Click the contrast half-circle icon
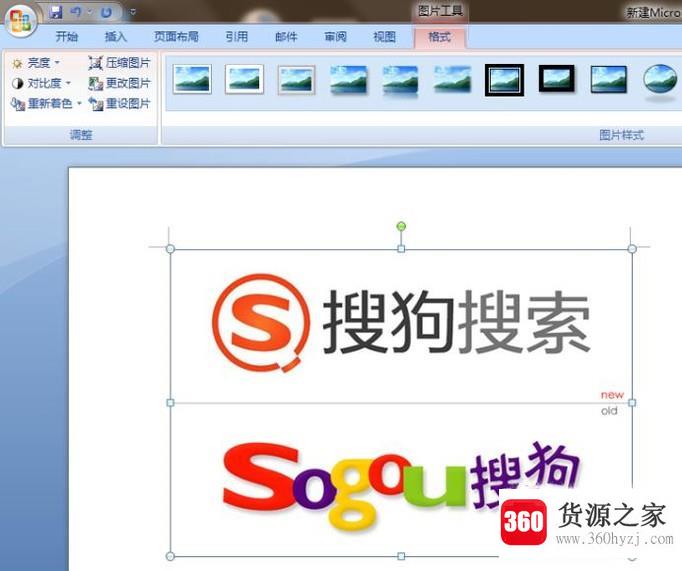The height and width of the screenshot is (571, 682). (17, 83)
